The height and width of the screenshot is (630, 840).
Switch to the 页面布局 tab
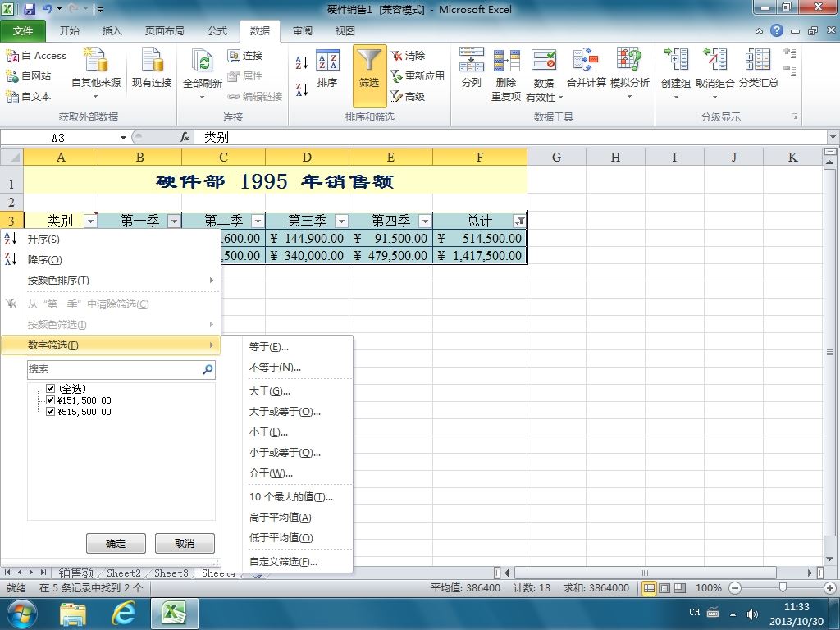pos(164,31)
